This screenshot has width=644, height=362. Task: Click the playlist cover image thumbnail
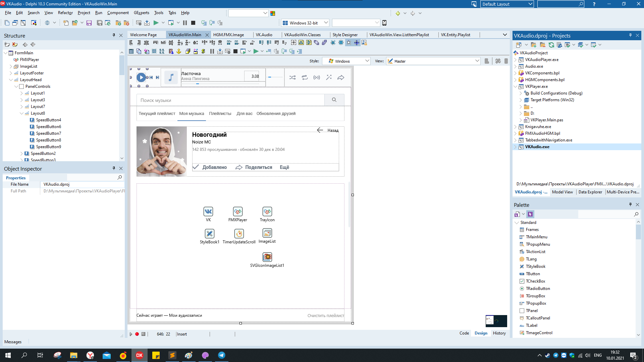pyautogui.click(x=162, y=152)
